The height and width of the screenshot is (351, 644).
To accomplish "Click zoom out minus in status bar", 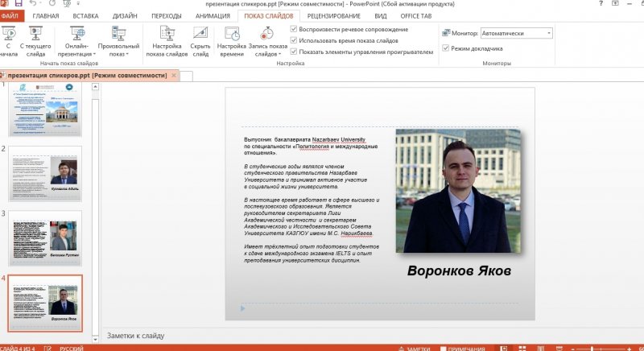I will coord(573,349).
